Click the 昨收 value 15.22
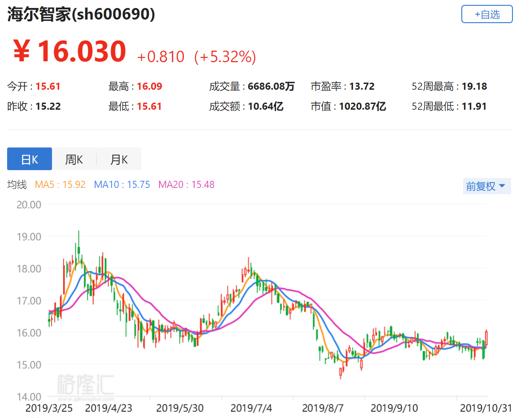 pyautogui.click(x=48, y=107)
